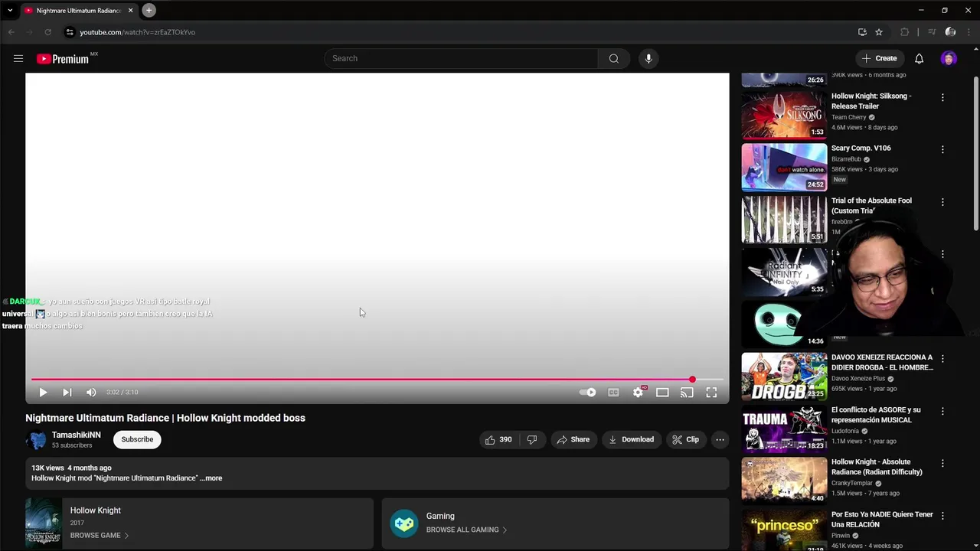Open the browser profile avatar

coord(950,32)
